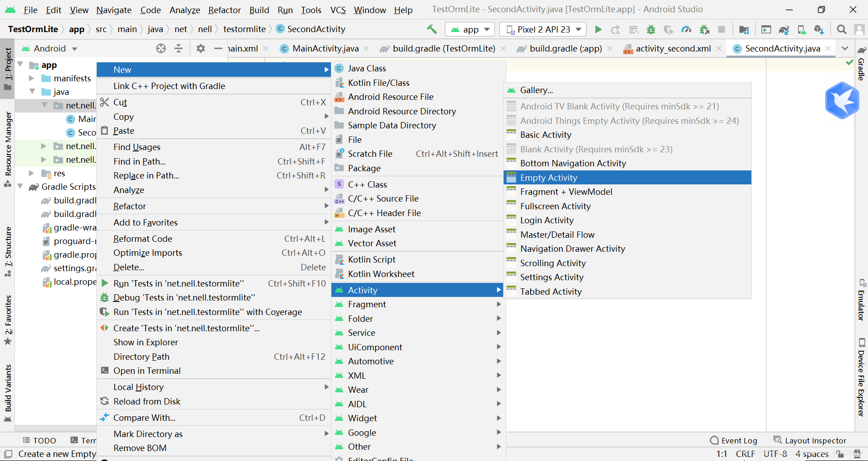Viewport: 868px width, 461px height.
Task: Open the TODO tool window
Action: coord(39,441)
